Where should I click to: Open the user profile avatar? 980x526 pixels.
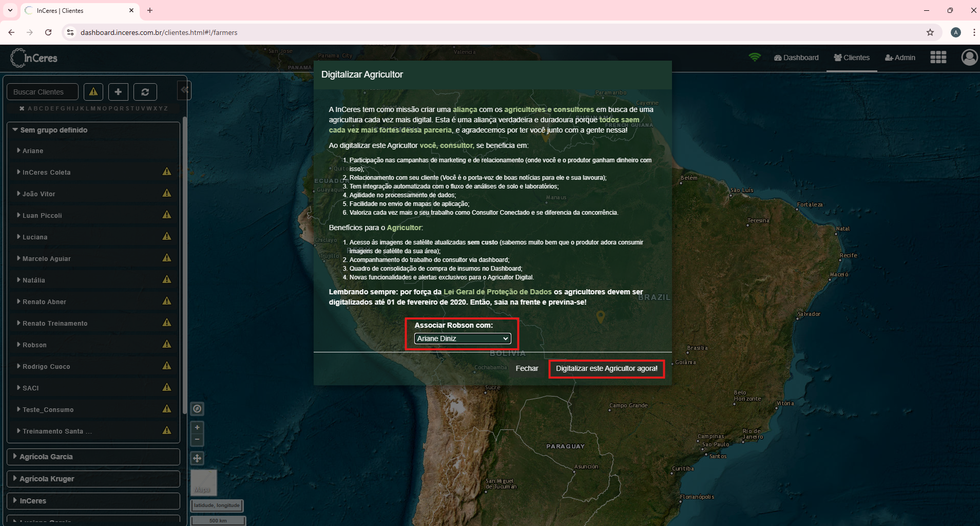[969, 58]
